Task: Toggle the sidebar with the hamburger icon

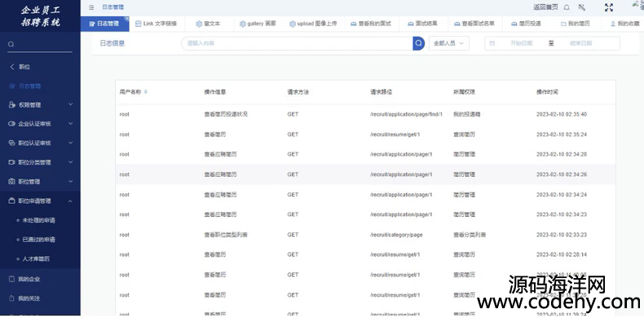Action: click(x=91, y=7)
